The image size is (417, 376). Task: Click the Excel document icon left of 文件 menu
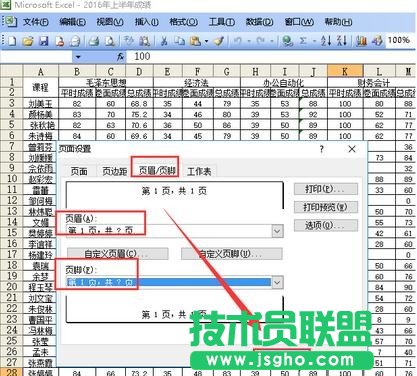[x=11, y=22]
